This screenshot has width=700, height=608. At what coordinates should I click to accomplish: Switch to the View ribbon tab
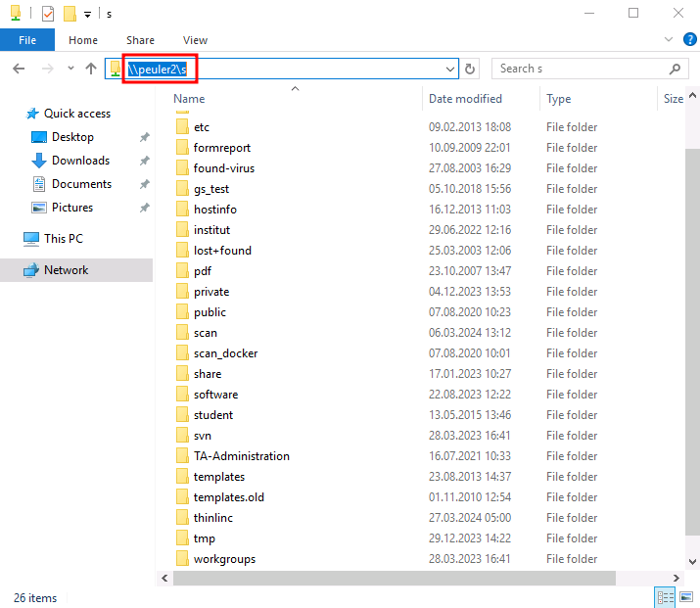click(x=195, y=40)
